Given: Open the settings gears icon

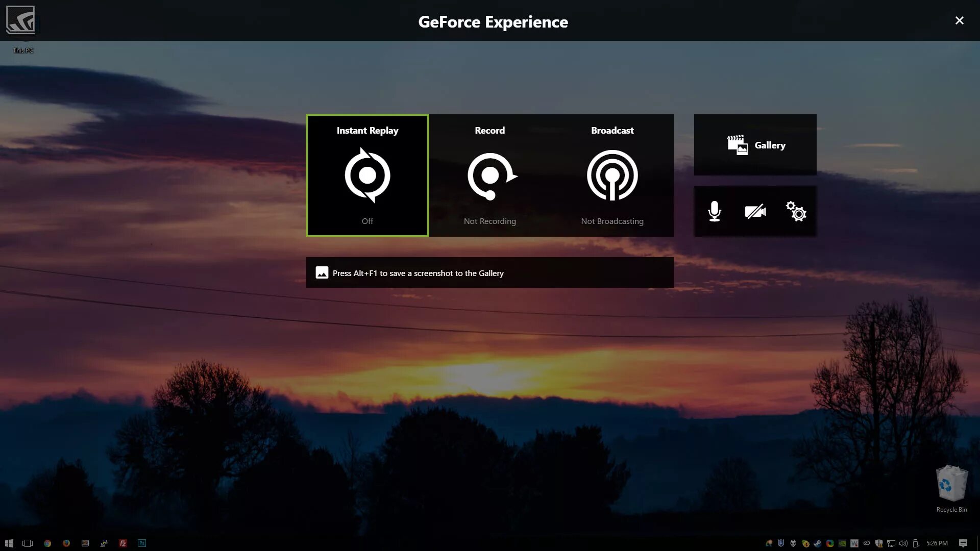Looking at the screenshot, I should click(x=796, y=211).
